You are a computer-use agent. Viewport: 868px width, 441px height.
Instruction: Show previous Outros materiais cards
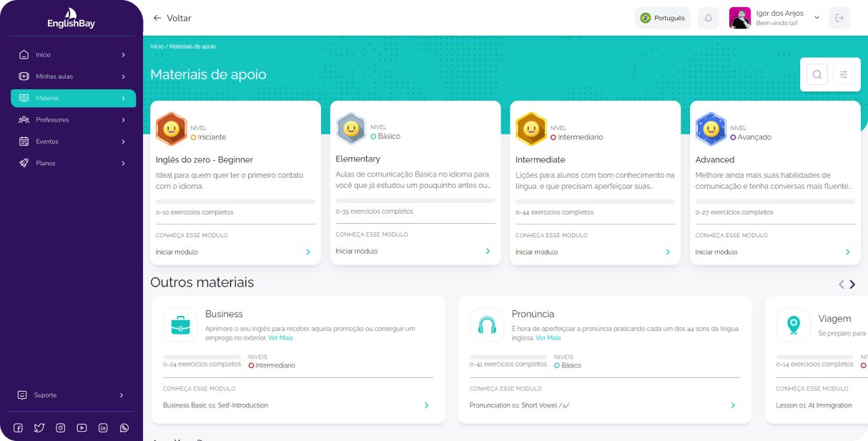point(842,284)
